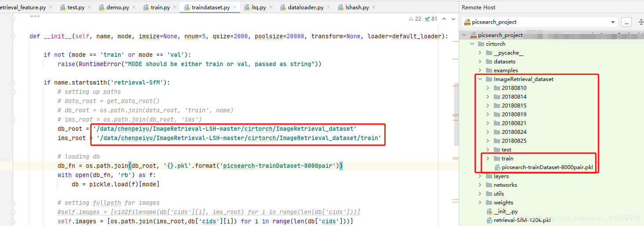
Task: Close the test.py tab
Action: (x=90, y=7)
